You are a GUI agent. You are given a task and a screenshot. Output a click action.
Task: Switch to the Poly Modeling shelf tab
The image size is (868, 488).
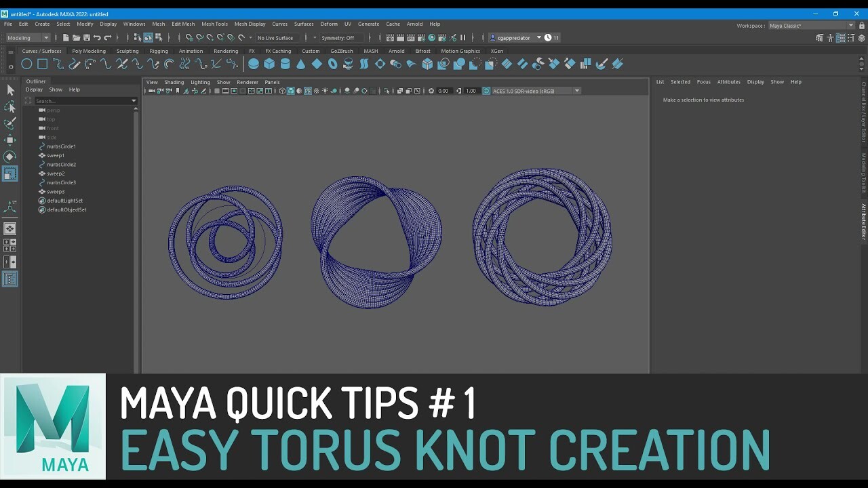point(89,51)
